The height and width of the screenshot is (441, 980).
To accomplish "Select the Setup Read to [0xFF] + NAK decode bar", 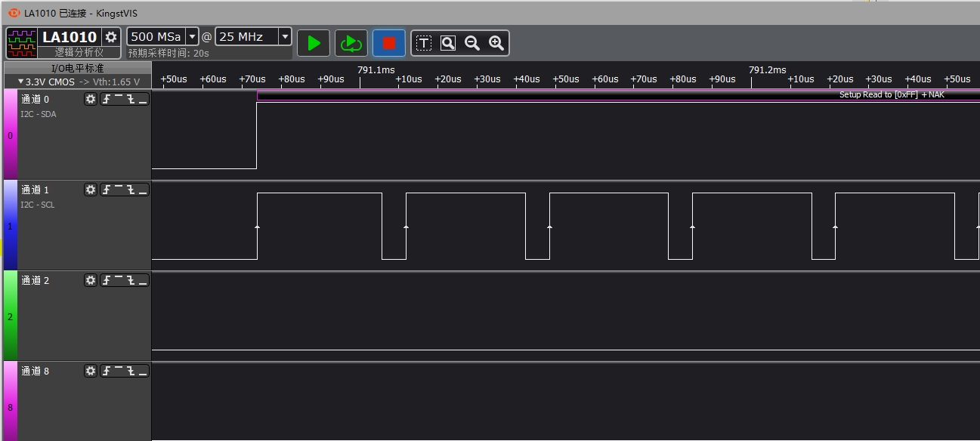I will pos(618,94).
